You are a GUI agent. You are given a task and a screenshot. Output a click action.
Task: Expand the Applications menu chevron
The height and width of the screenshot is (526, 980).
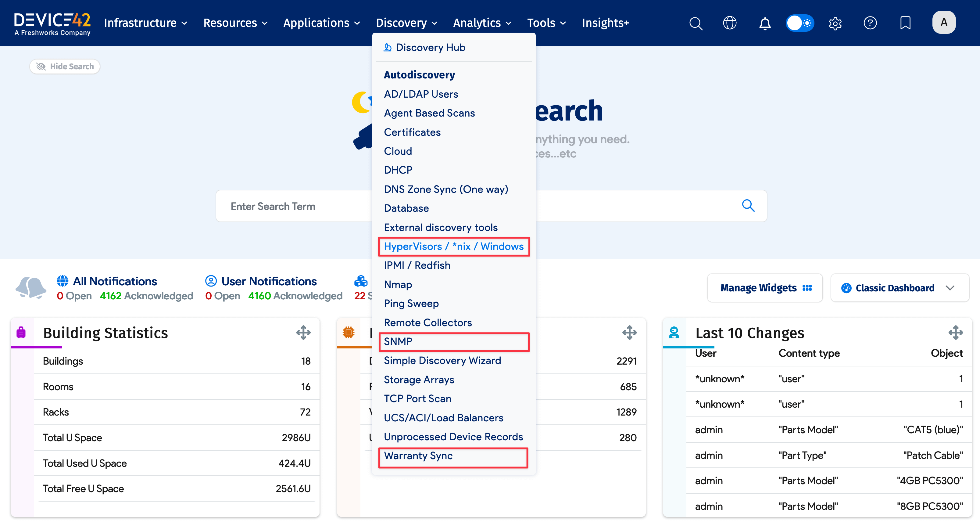(x=358, y=23)
